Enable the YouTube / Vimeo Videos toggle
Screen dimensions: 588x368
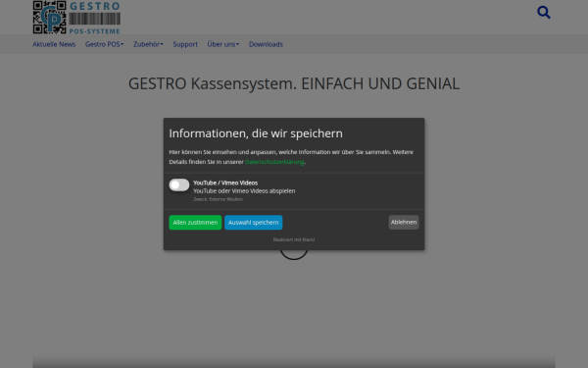pos(179,184)
